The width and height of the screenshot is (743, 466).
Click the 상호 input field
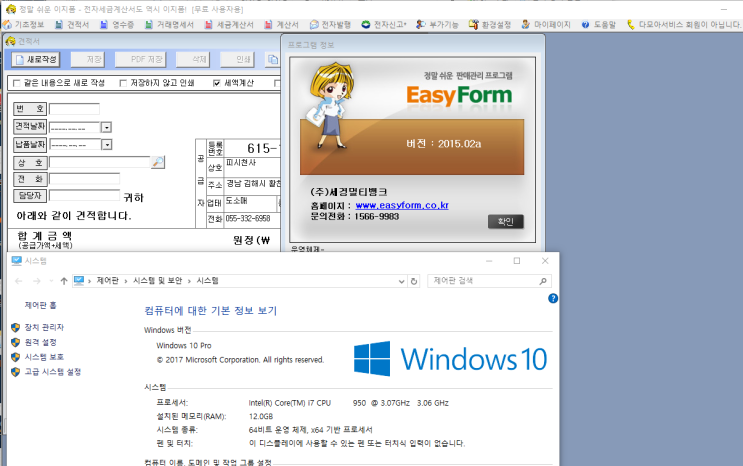[x=100, y=162]
